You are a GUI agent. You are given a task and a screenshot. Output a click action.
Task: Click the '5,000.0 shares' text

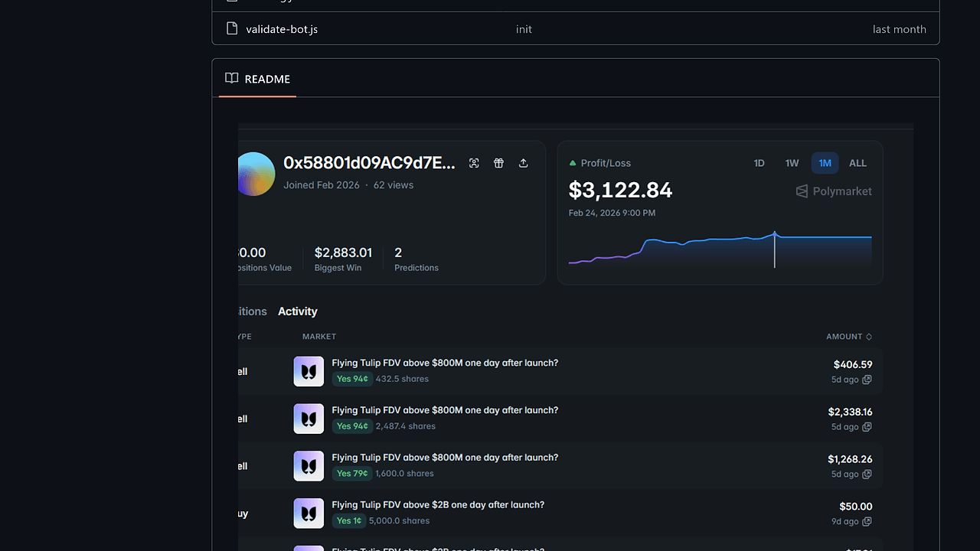click(x=399, y=521)
